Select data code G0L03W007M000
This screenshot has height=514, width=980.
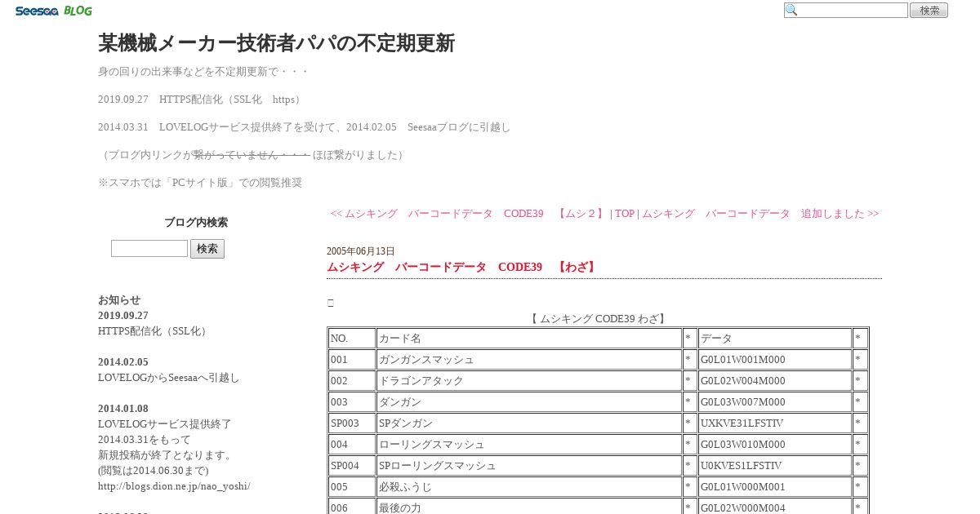tap(775, 402)
